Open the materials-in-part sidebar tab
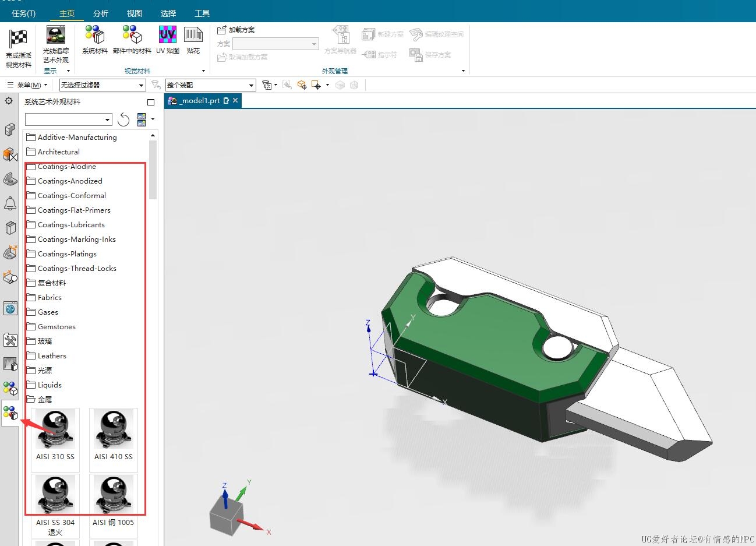The image size is (756, 546). coord(10,388)
